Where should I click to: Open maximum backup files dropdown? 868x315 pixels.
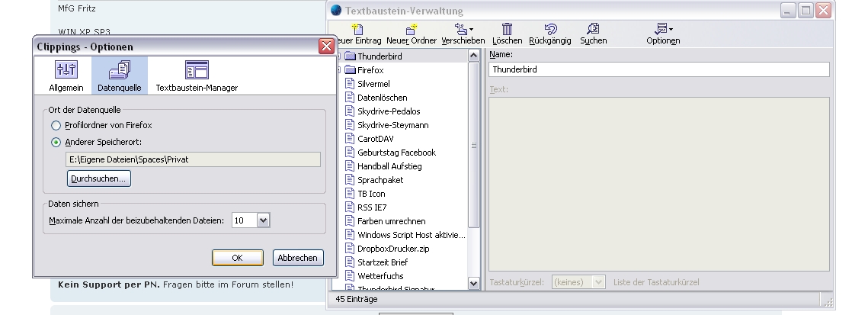(x=263, y=220)
